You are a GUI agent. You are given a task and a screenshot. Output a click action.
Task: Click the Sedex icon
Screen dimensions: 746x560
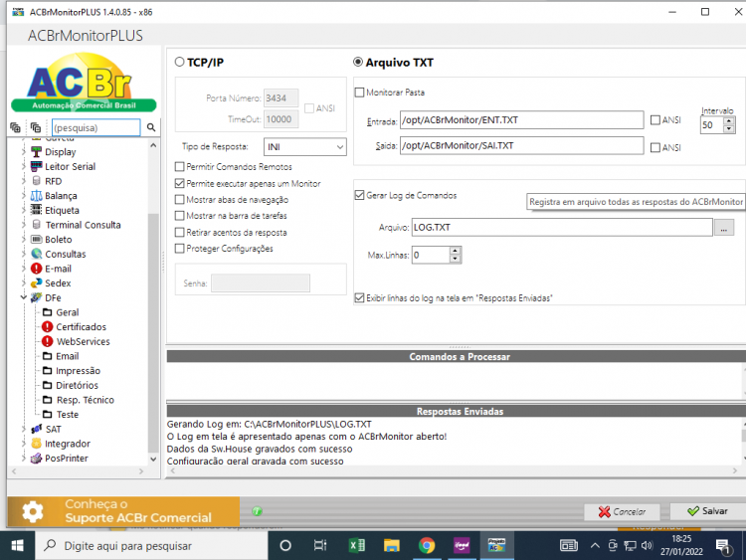36,283
